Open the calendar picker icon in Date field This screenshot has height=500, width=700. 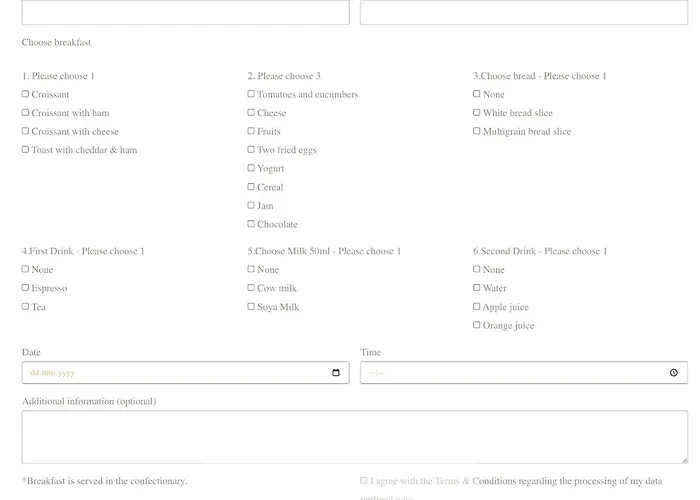click(x=336, y=373)
